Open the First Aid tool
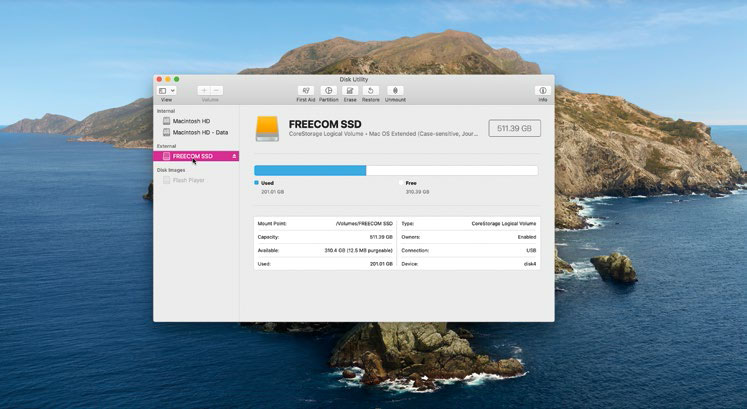 click(305, 90)
